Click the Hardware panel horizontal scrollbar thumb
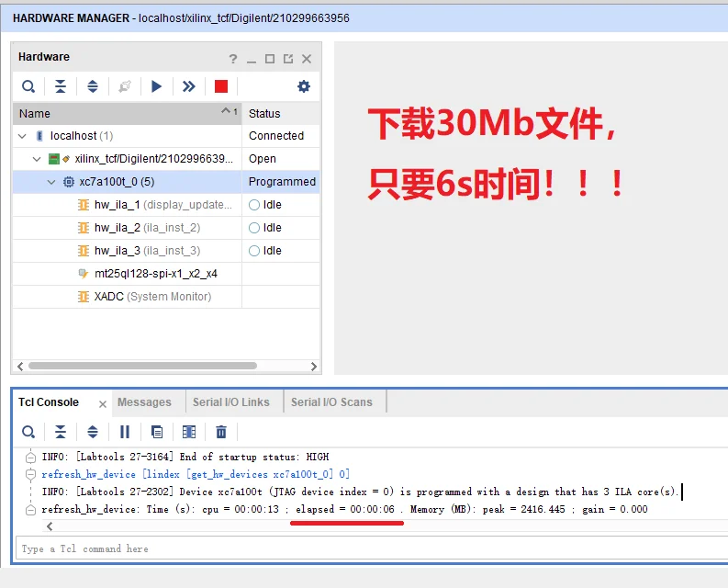 pos(142,366)
